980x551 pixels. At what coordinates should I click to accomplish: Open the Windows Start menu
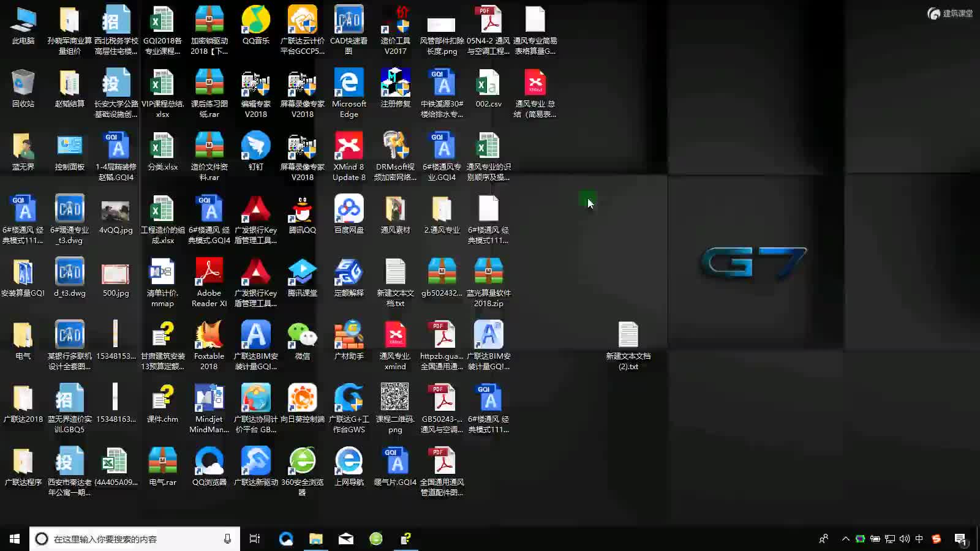click(x=15, y=539)
